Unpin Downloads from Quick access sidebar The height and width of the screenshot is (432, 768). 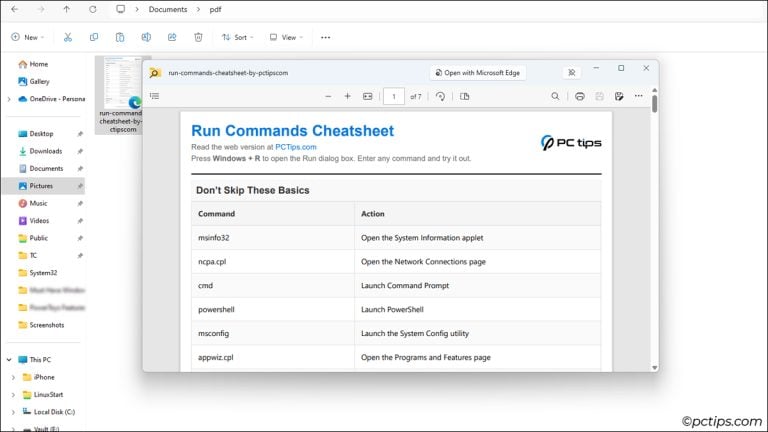click(x=80, y=151)
